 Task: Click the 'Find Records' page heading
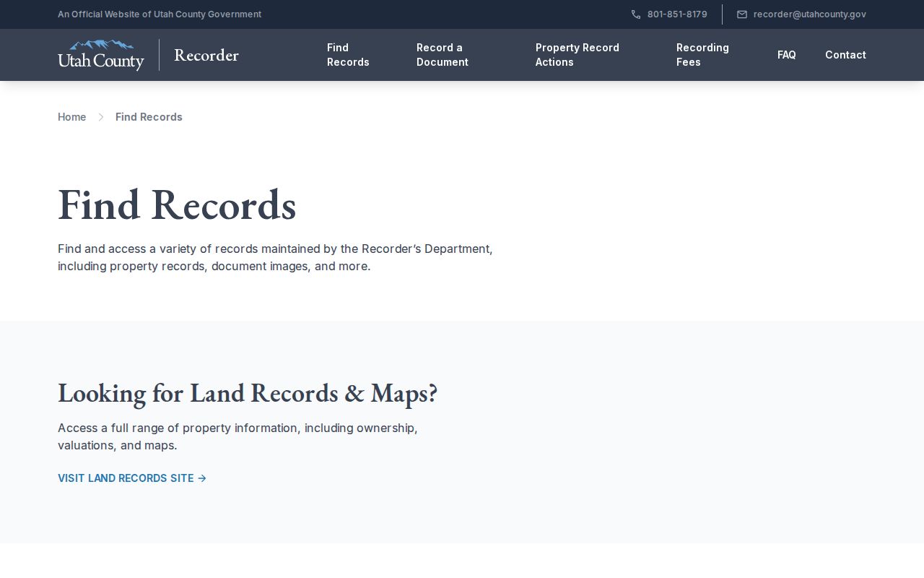point(177,204)
